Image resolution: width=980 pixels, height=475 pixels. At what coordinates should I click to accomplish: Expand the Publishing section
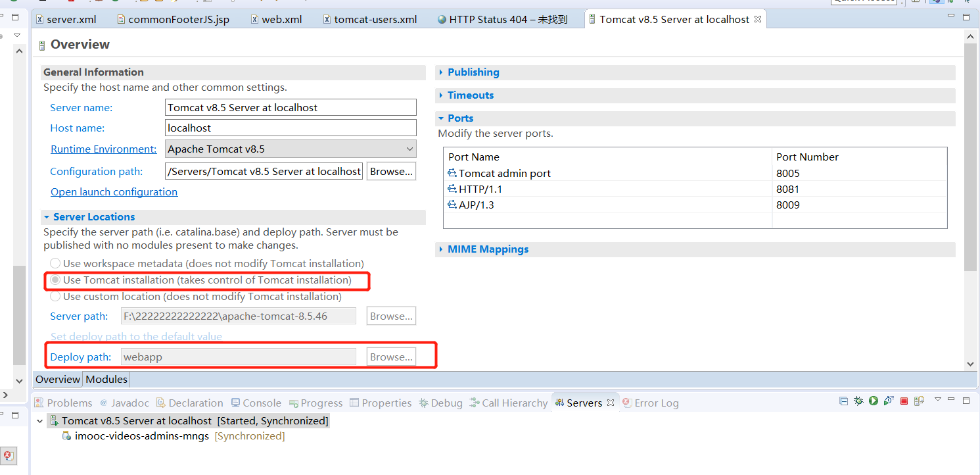click(x=442, y=72)
